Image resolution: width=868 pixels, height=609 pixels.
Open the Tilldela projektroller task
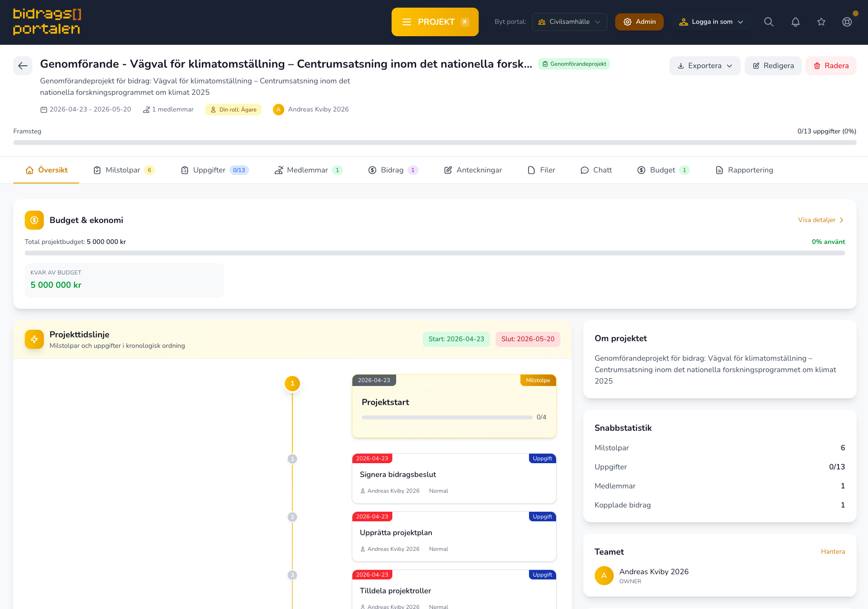tap(454, 589)
